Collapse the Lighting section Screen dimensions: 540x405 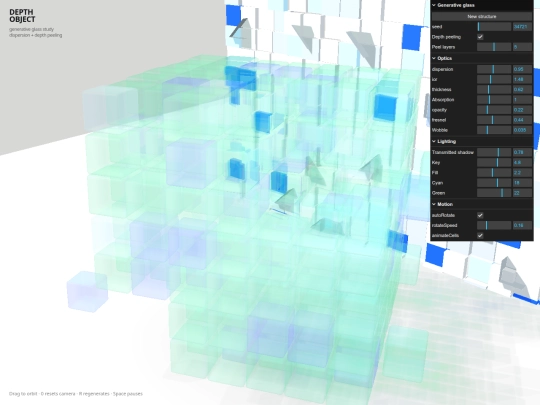click(482, 142)
